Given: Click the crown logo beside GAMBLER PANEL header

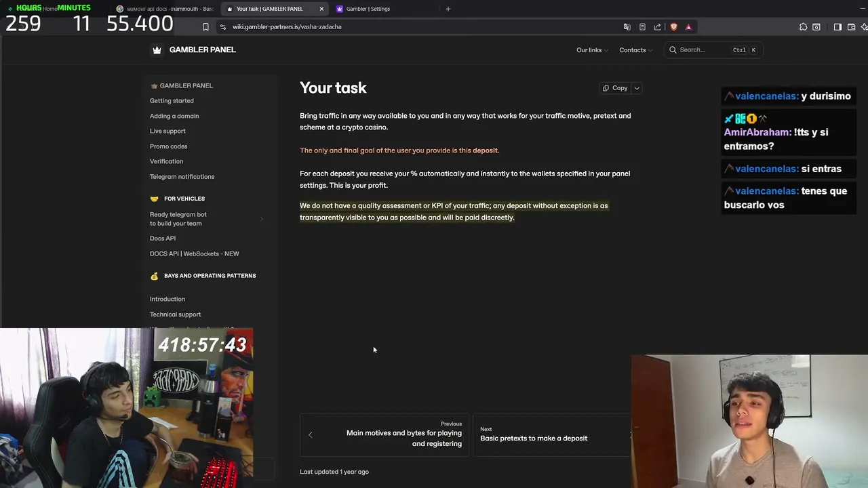Looking at the screenshot, I should 157,49.
